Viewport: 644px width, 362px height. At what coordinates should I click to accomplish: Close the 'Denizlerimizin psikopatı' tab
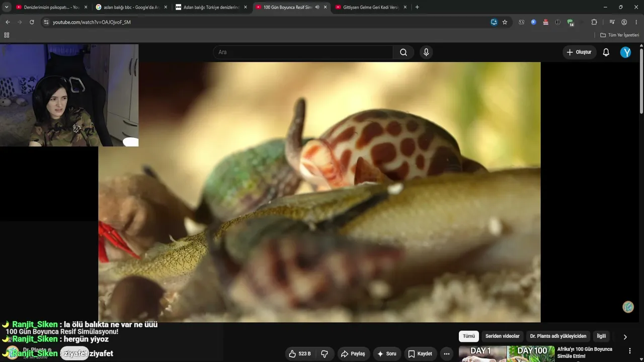pos(86,7)
